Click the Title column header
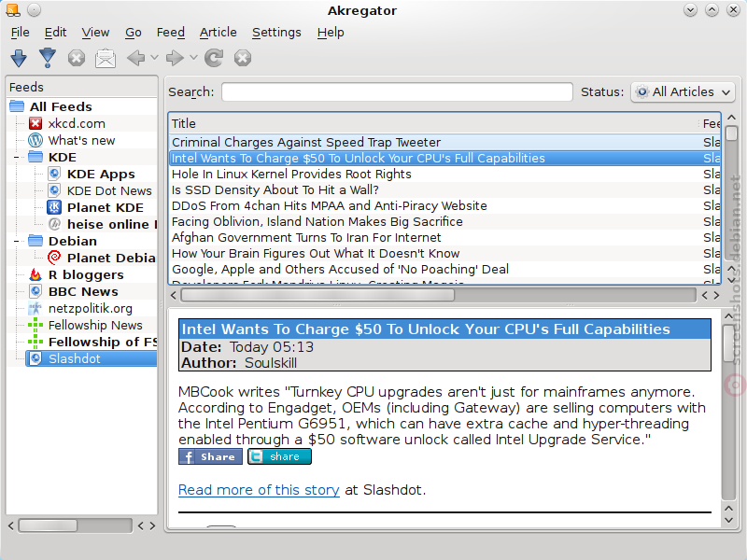747x560 pixels. tap(433, 124)
